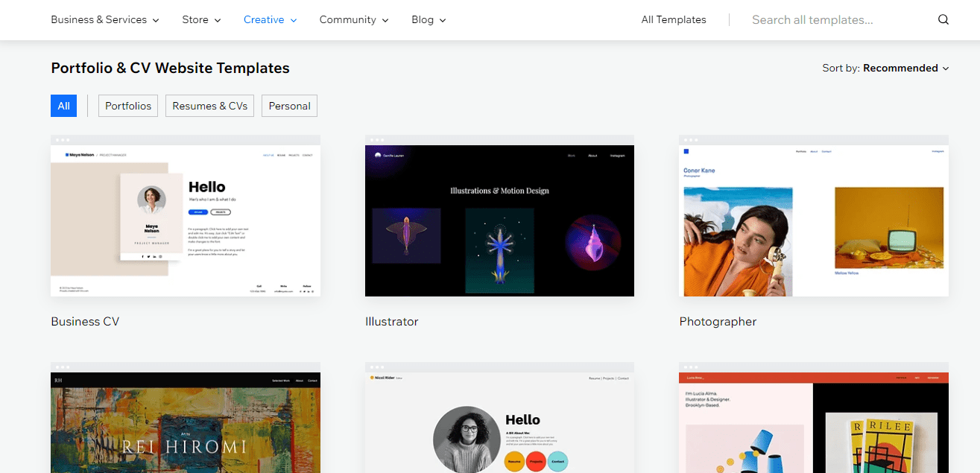Expand the Community dropdown chevron

(x=385, y=21)
